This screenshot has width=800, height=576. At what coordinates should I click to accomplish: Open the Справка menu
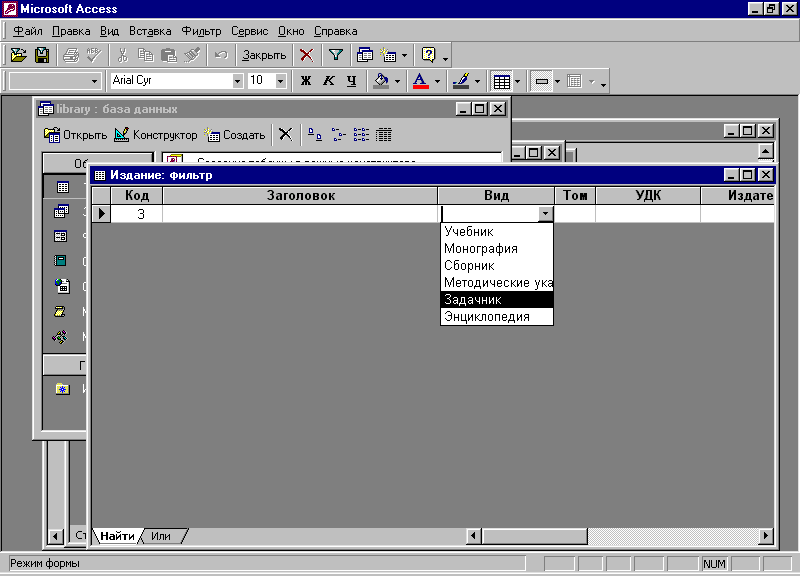(336, 31)
